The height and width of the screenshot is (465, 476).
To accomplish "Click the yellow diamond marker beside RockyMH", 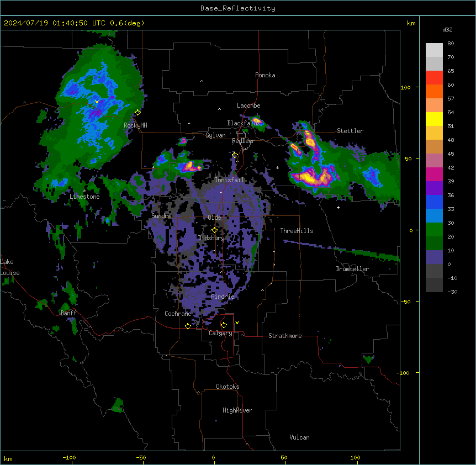I will [x=137, y=113].
